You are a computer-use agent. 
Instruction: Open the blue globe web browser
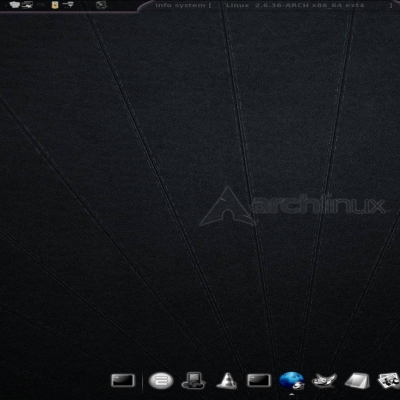point(292,380)
